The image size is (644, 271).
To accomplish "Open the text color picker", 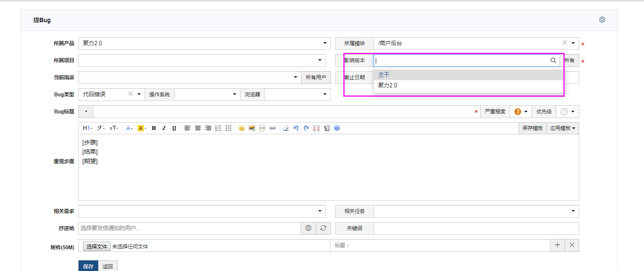I will [130, 128].
